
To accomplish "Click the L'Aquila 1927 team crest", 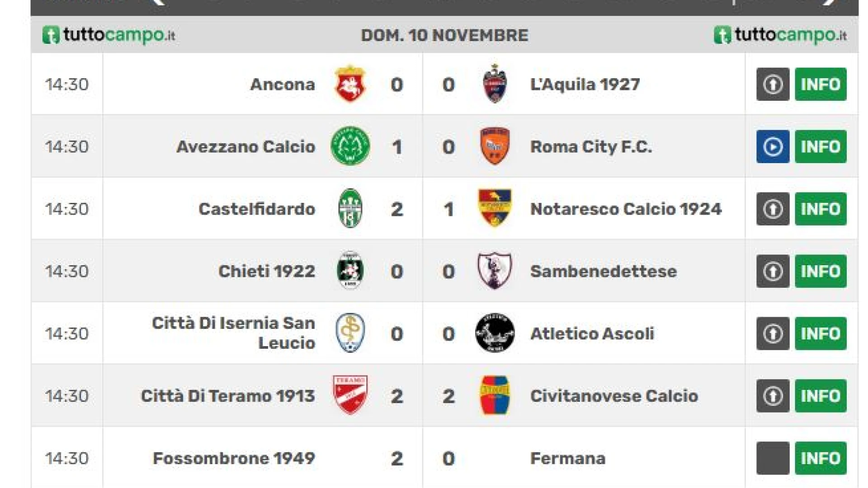I will pos(495,84).
